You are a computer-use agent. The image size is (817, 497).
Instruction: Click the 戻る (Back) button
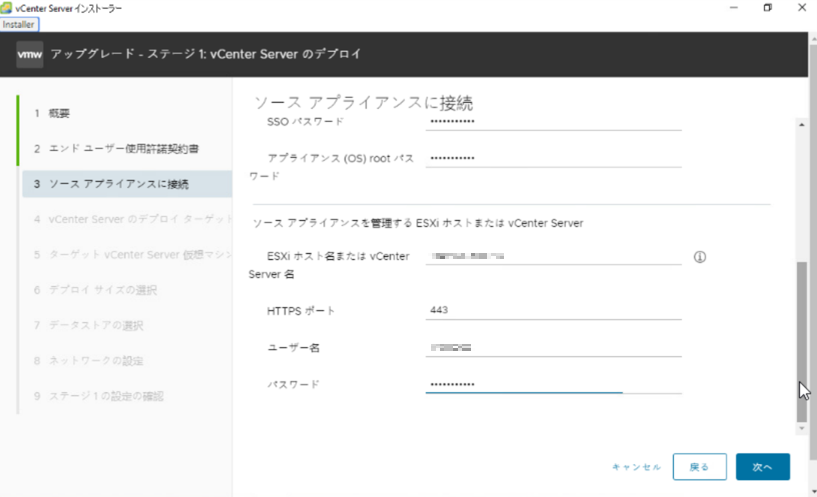coord(699,466)
